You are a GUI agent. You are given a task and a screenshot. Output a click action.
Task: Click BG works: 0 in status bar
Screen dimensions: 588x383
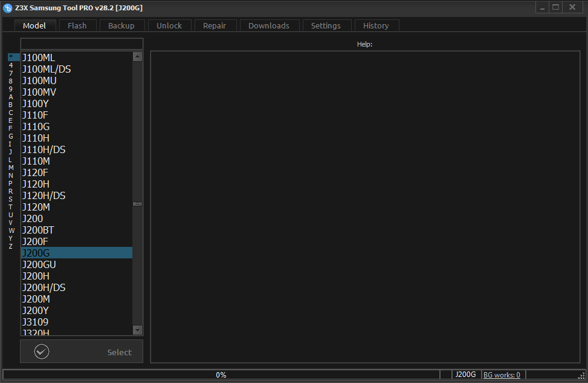(x=502, y=375)
